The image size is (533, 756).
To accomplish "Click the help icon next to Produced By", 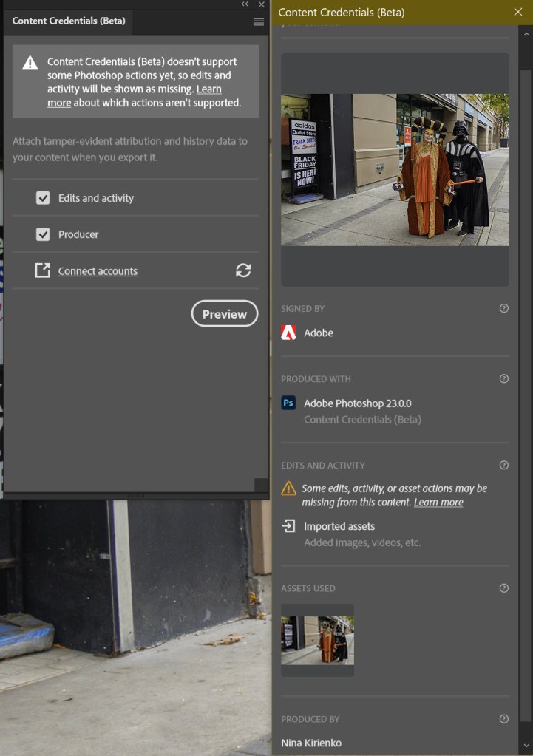I will (504, 718).
